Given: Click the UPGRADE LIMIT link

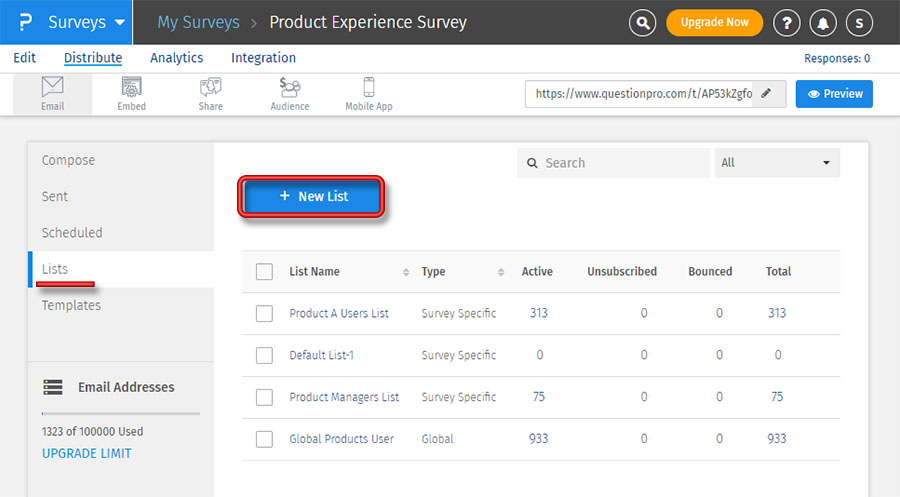Looking at the screenshot, I should [x=86, y=453].
